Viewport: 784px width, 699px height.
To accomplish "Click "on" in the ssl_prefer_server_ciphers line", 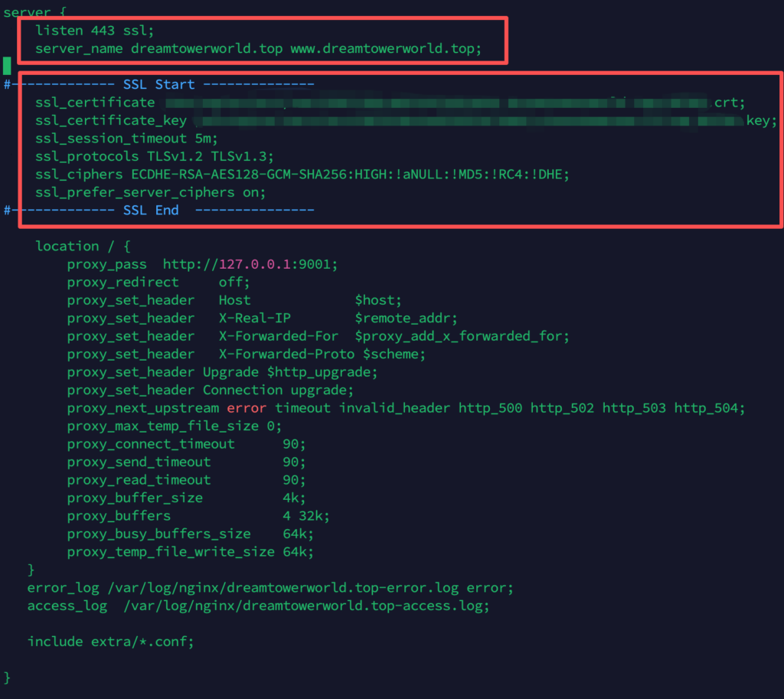I will pos(253,192).
